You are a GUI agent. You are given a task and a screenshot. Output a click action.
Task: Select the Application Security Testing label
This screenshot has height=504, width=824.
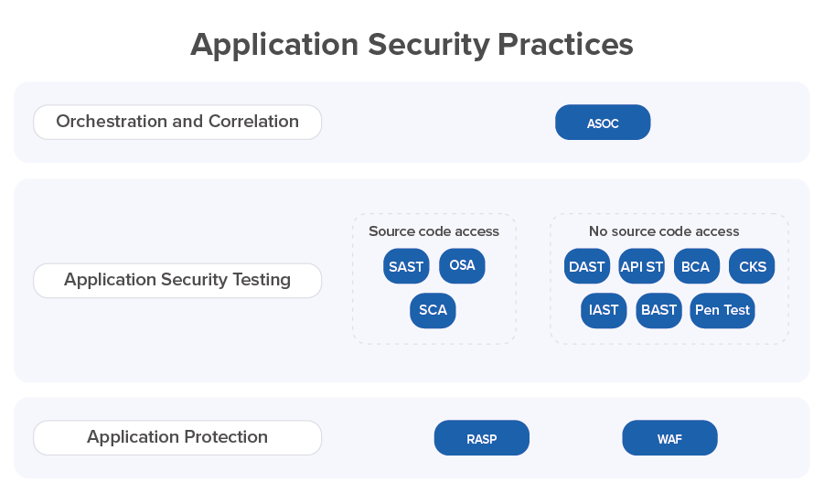[x=177, y=281]
